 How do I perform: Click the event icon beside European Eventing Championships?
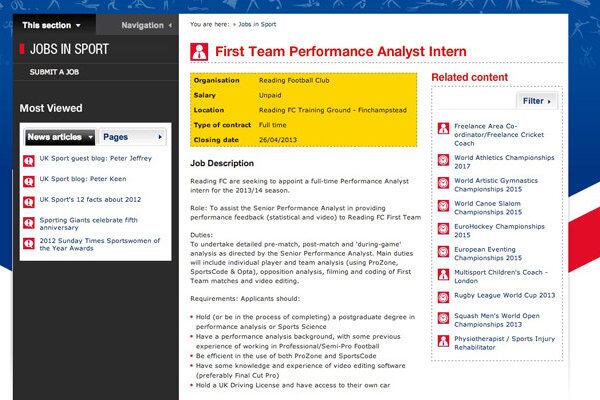pos(443,251)
